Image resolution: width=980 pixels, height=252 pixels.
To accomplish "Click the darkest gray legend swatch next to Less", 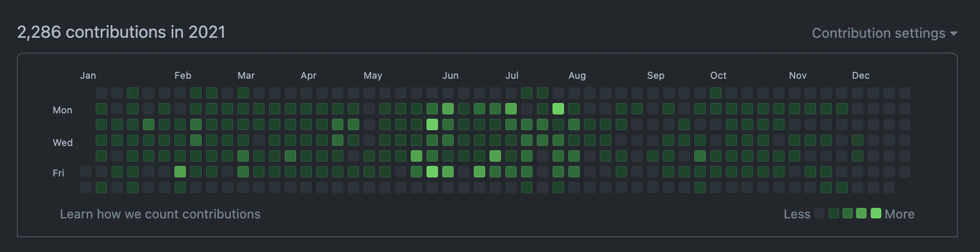I will [x=819, y=213].
